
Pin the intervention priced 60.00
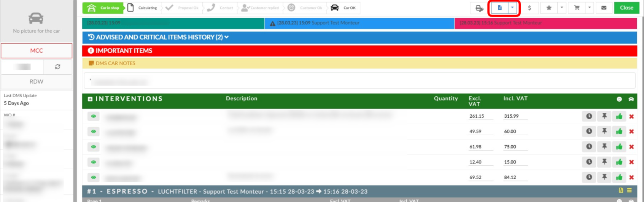click(604, 131)
